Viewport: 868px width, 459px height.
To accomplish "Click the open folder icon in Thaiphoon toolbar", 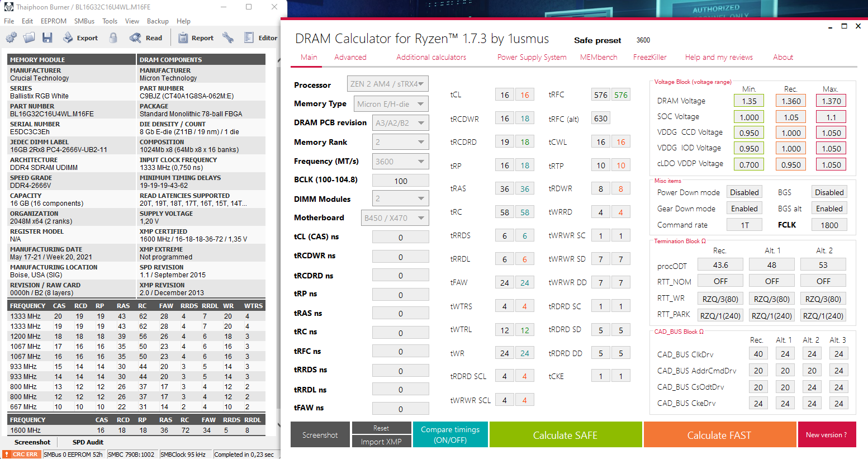I will [x=29, y=38].
